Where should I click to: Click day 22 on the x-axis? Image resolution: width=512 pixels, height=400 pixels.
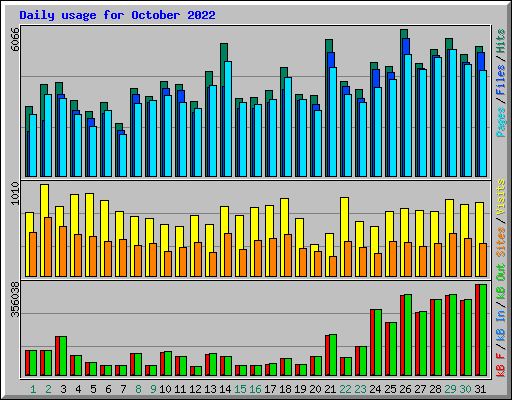(x=345, y=389)
